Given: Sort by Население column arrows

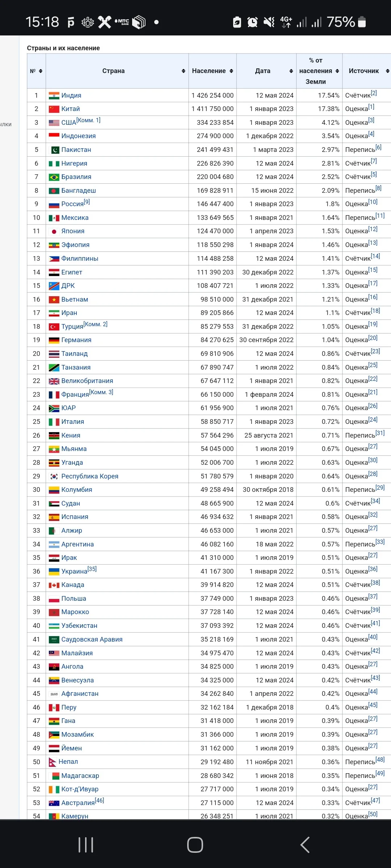Looking at the screenshot, I should coord(231,71).
